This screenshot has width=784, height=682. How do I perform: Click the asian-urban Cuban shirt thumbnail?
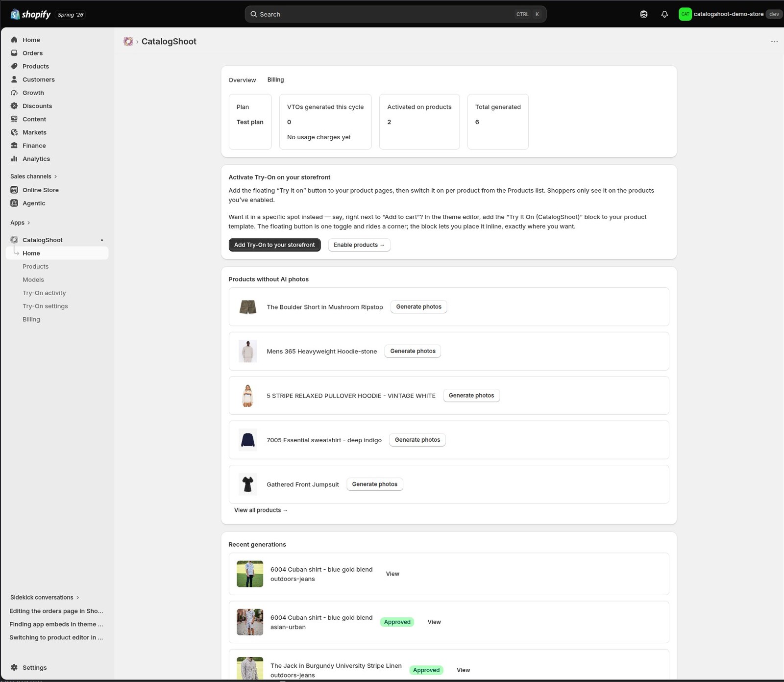[250, 622]
